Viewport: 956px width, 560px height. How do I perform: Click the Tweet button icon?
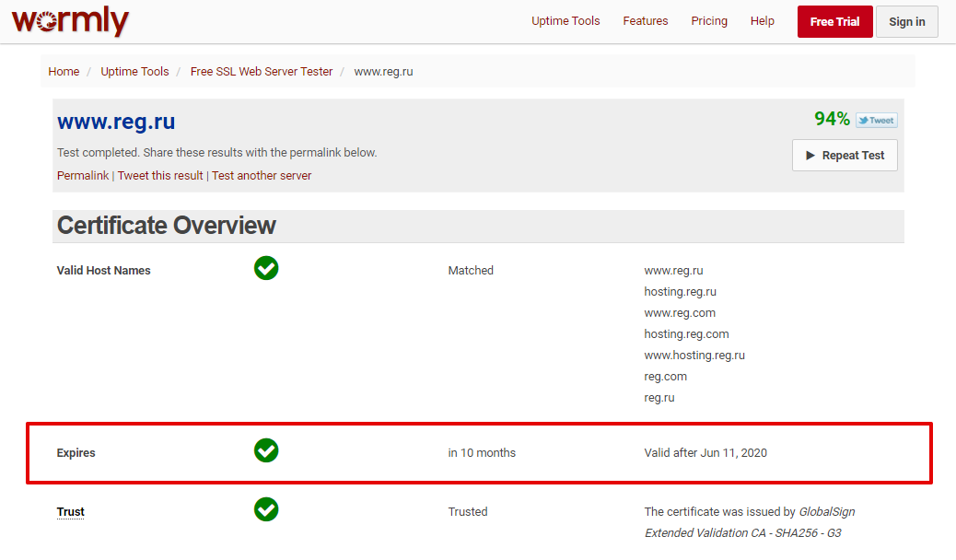pos(876,120)
